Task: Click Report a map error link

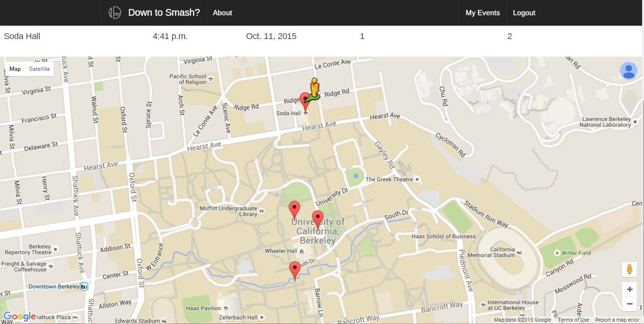Action: [617, 320]
